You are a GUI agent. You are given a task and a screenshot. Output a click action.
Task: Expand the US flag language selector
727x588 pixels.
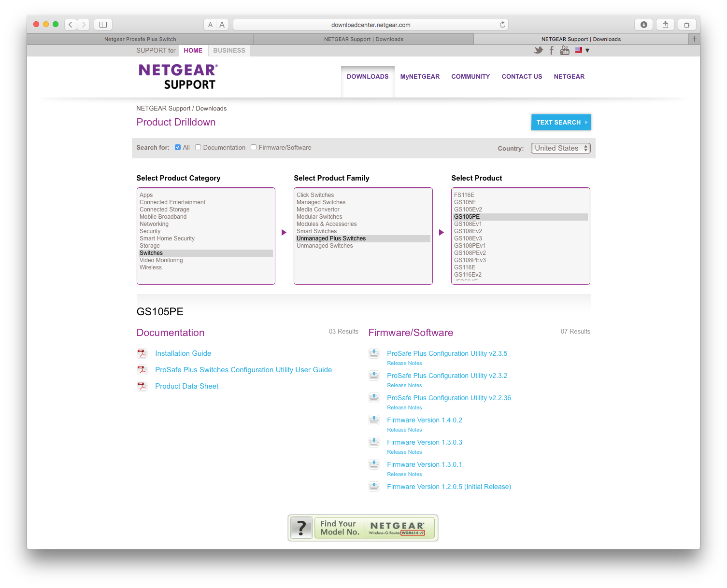coord(582,50)
